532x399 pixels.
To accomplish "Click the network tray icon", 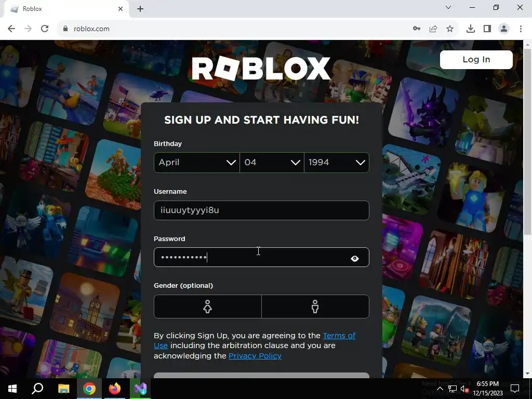I will [453, 389].
